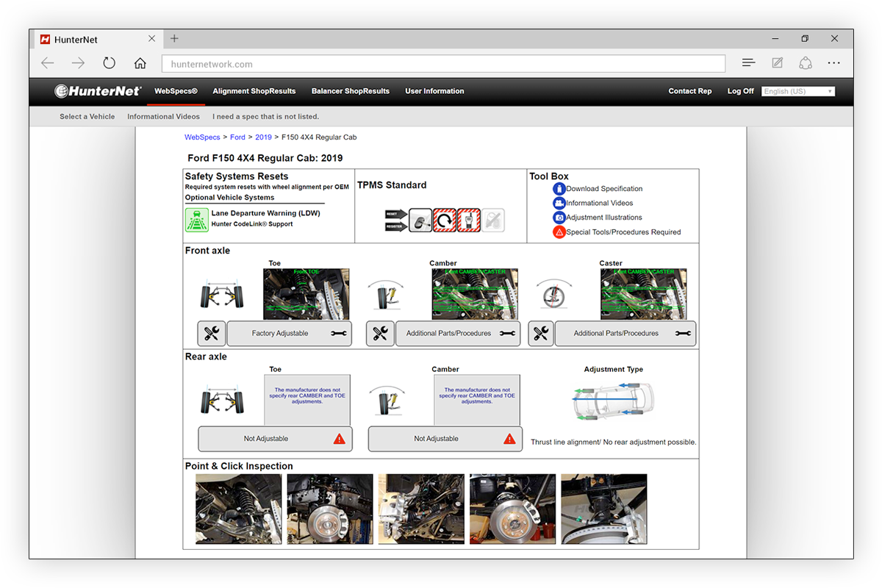882x588 pixels.
Task: Click the rear Toe suspension diagram icon
Action: click(221, 401)
